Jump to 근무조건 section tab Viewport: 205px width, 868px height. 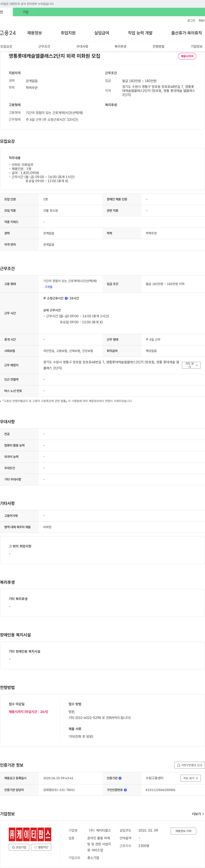[44, 46]
